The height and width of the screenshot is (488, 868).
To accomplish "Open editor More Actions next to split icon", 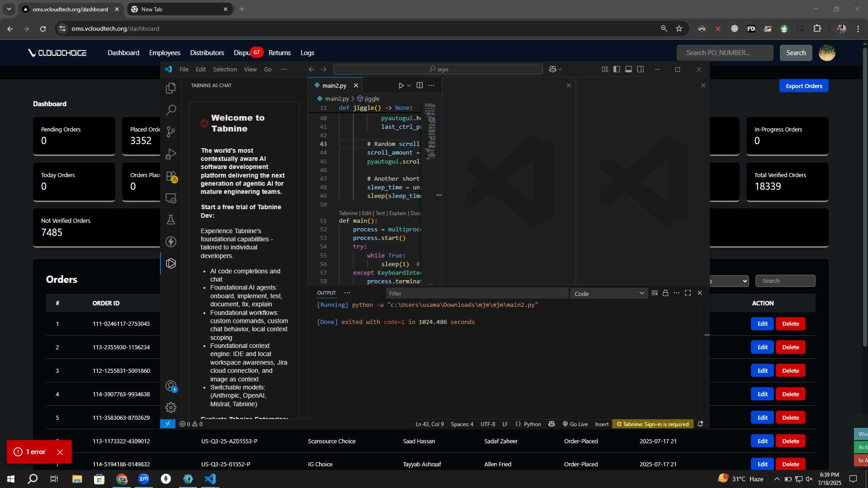I will tap(431, 85).
